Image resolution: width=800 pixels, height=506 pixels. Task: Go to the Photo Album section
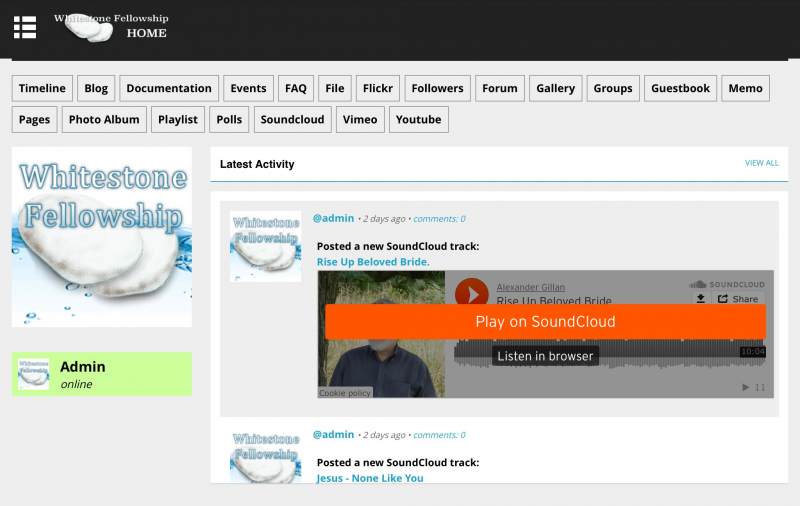(x=104, y=119)
